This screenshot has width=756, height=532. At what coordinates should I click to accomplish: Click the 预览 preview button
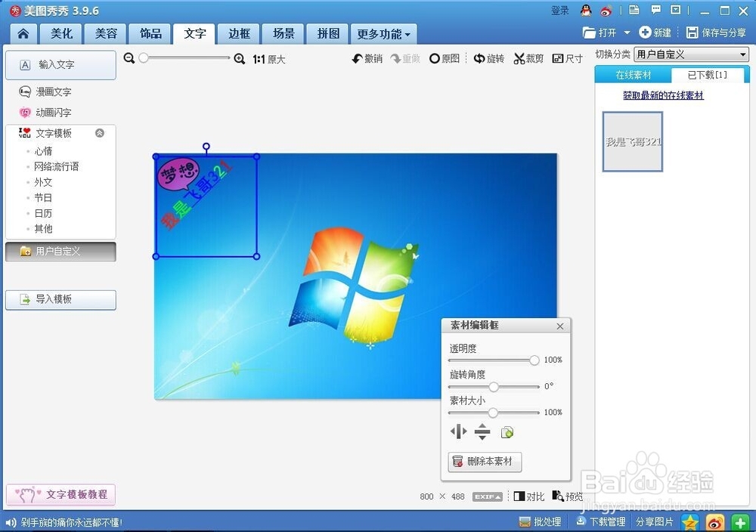pyautogui.click(x=568, y=496)
